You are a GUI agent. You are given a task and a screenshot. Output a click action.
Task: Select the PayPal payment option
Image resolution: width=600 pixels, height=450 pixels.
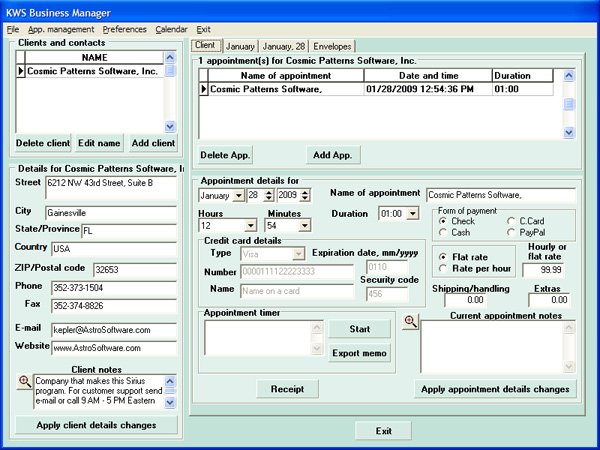pos(513,233)
